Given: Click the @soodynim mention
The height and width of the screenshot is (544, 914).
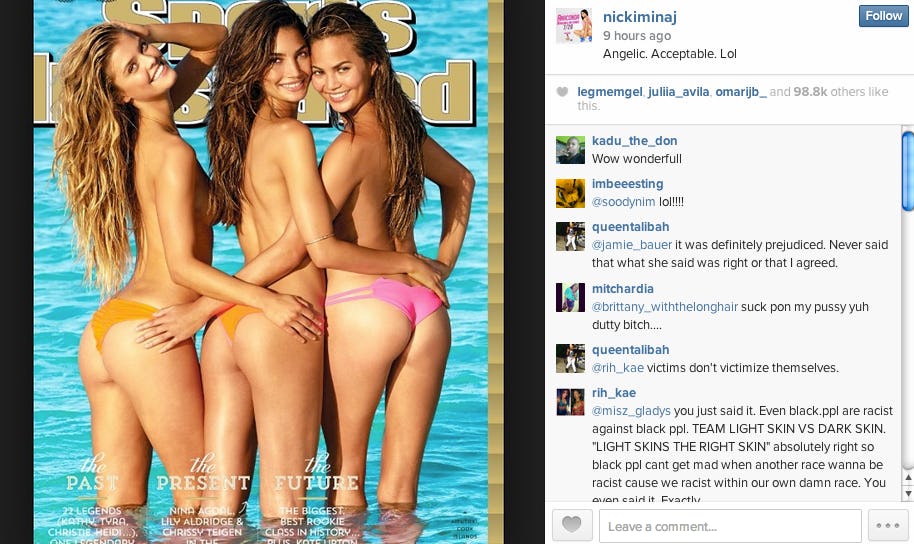Looking at the screenshot, I should (x=624, y=202).
